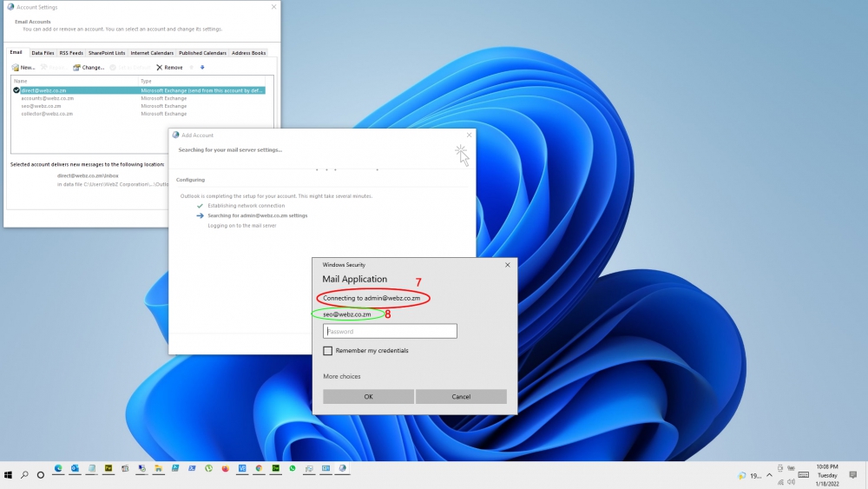The width and height of the screenshot is (868, 489).
Task: Go to the Address Books tab
Action: pos(249,53)
